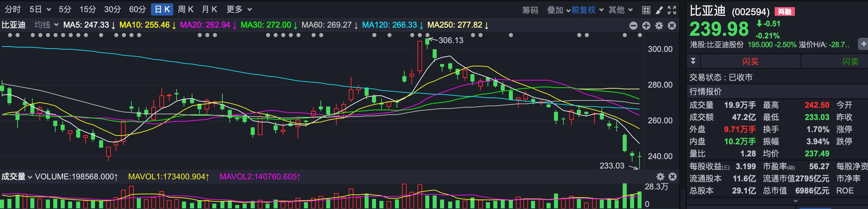Click the 最低 value 233.03
The height and width of the screenshot is (209, 868).
[817, 117]
